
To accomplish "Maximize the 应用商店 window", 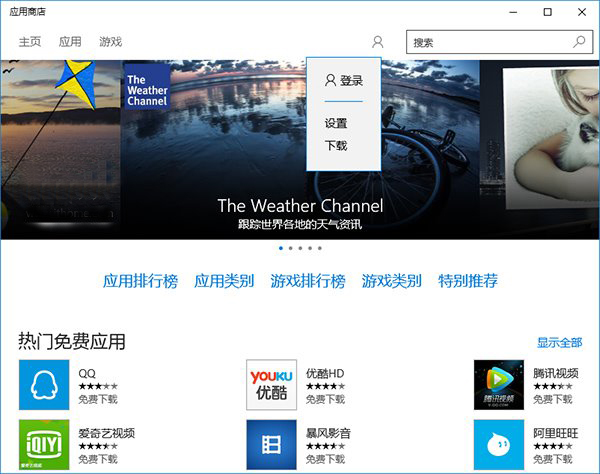I will click(548, 12).
